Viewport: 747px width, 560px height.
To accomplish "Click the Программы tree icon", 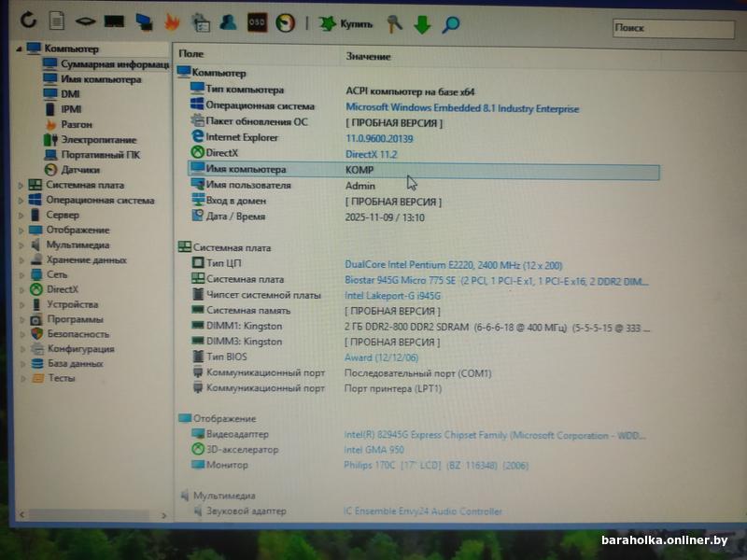I will (x=36, y=319).
